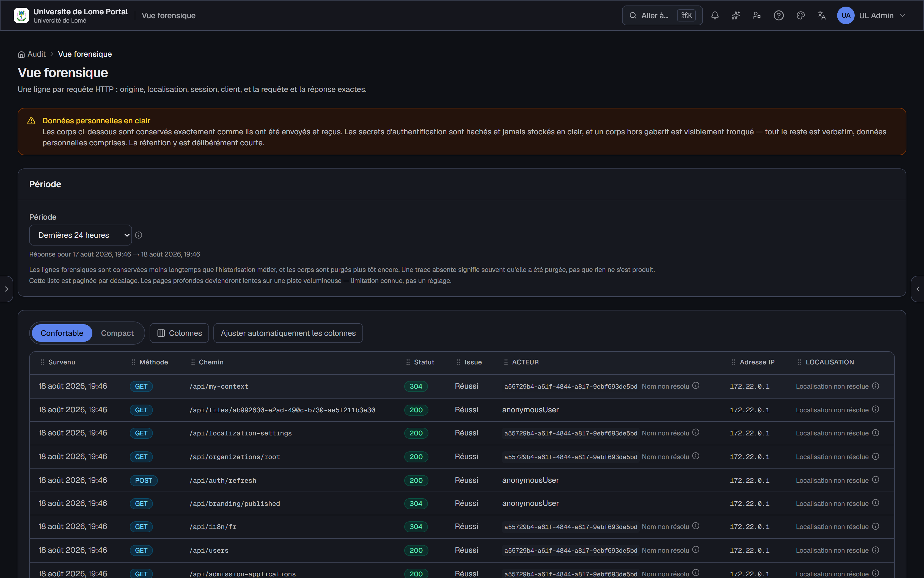
Task: Expand the right collapsed side panel
Action: [918, 289]
